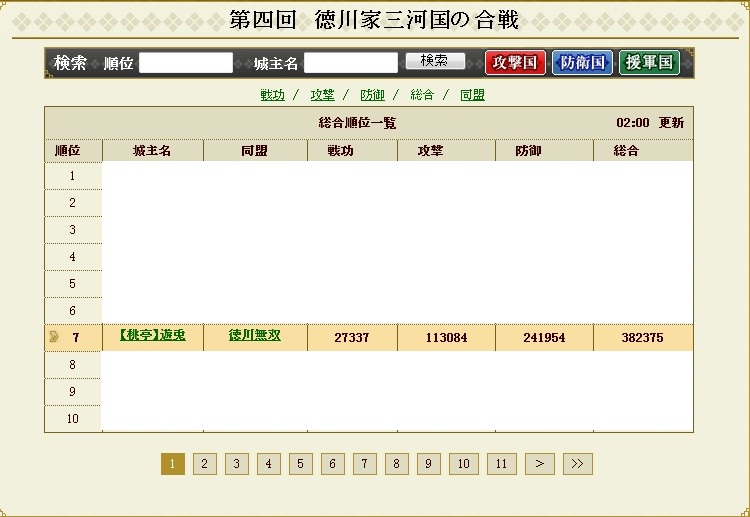Click rank number 9 cell
The width and height of the screenshot is (750, 517).
[73, 392]
